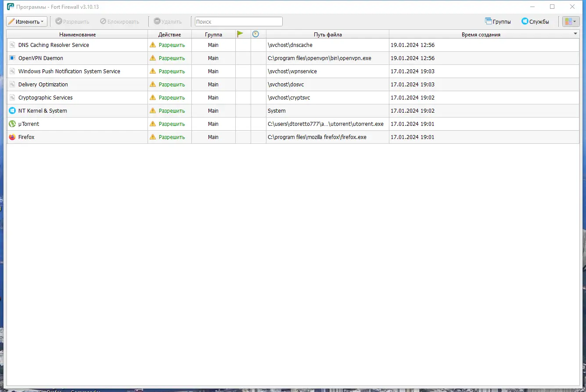
Task: Click the openvpn.exe file path cell
Action: 328,58
